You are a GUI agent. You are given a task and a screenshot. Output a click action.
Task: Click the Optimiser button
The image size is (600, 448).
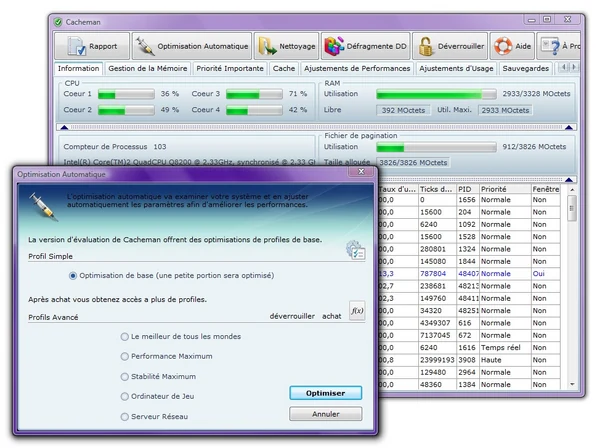tap(326, 393)
